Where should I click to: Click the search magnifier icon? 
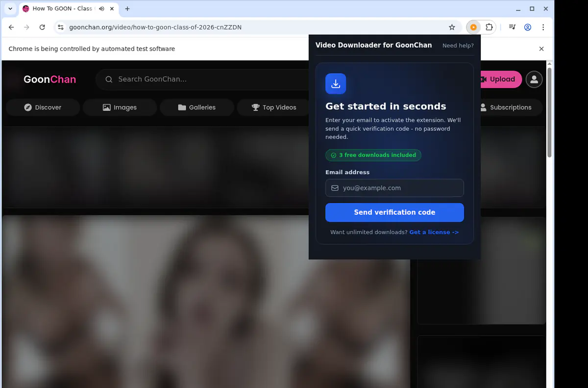point(109,79)
